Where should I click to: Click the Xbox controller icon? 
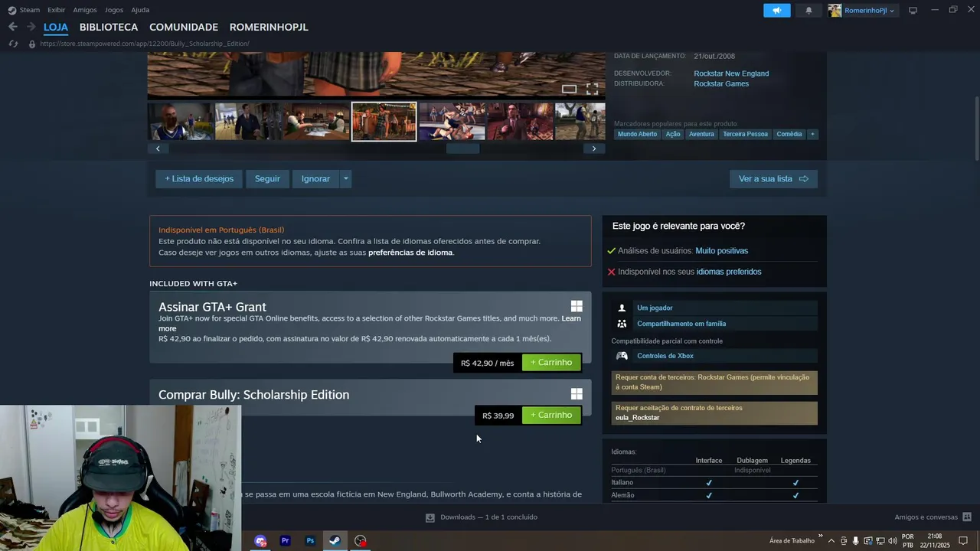[622, 356]
